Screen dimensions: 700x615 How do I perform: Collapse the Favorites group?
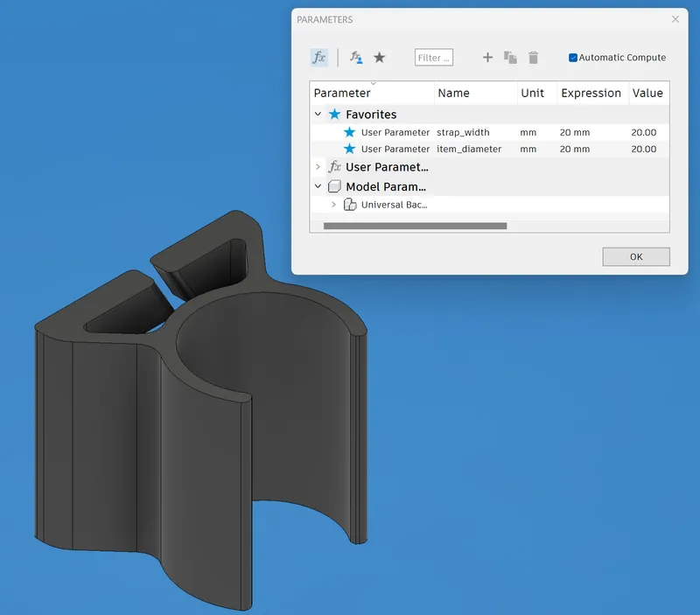[x=318, y=115]
